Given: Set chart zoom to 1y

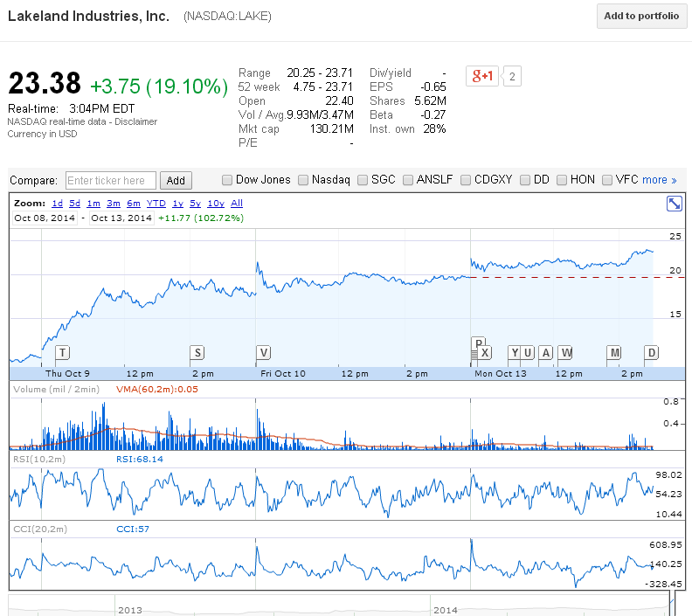Looking at the screenshot, I should (178, 204).
